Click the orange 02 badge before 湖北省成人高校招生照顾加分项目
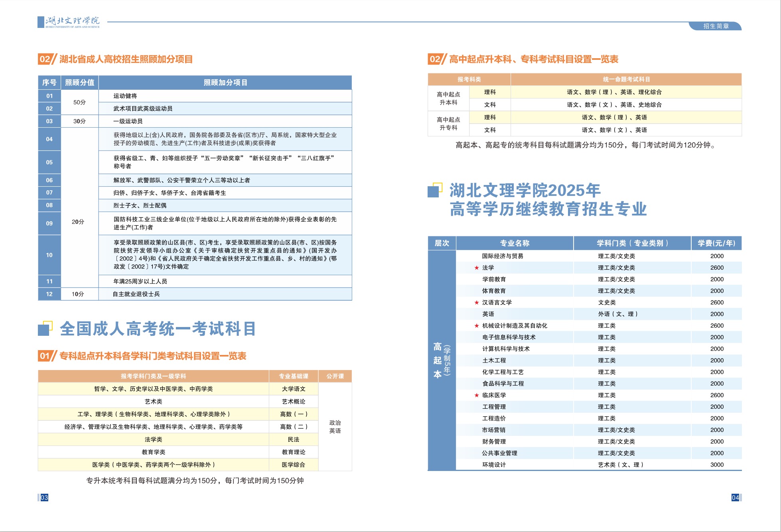 tap(47, 59)
